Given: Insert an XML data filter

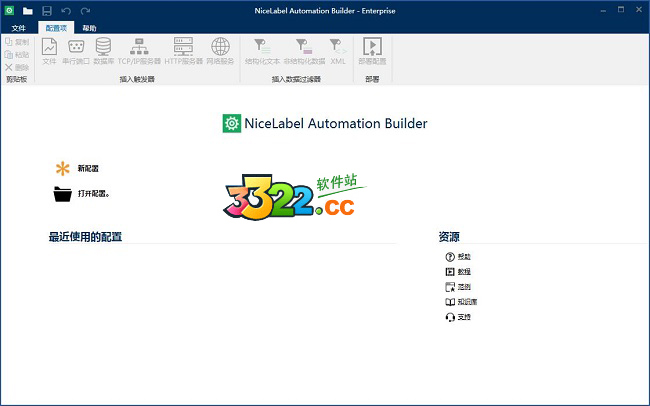Looking at the screenshot, I should (x=338, y=50).
